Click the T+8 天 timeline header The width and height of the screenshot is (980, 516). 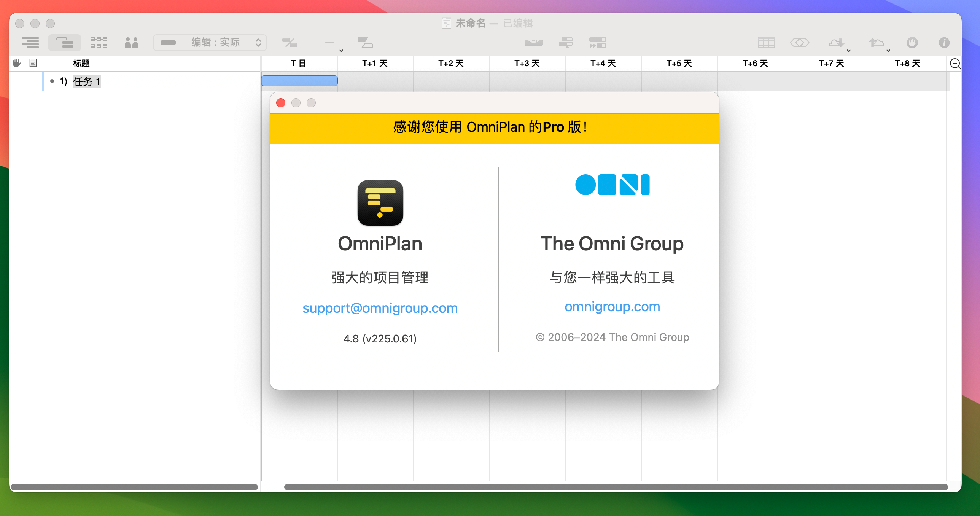click(907, 63)
